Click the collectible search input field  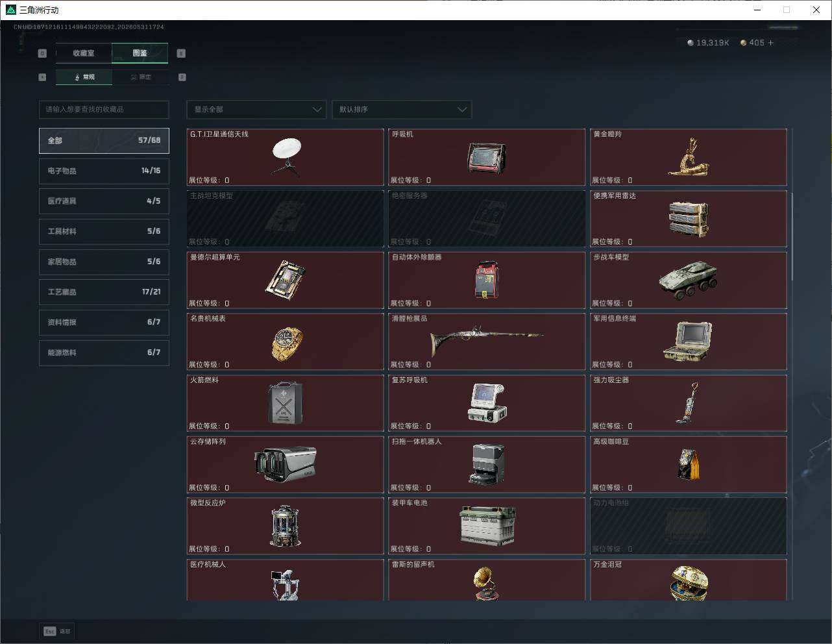coord(104,109)
